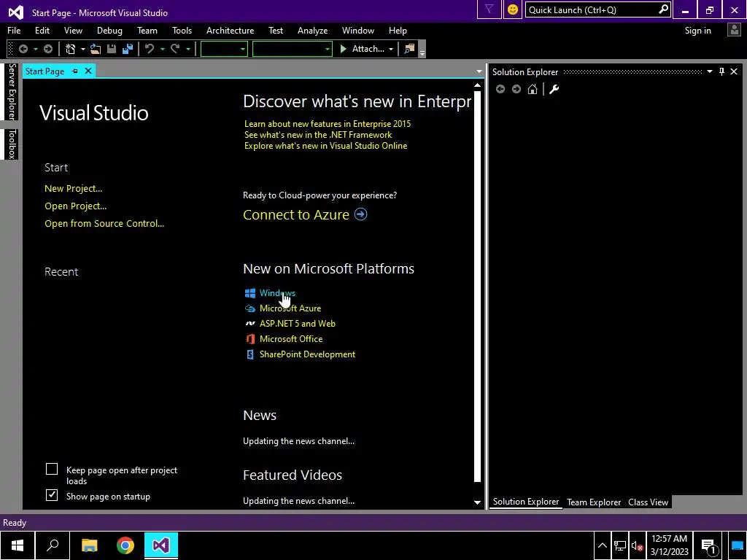
Task: Pin the Solution Explorer panel
Action: [x=721, y=71]
